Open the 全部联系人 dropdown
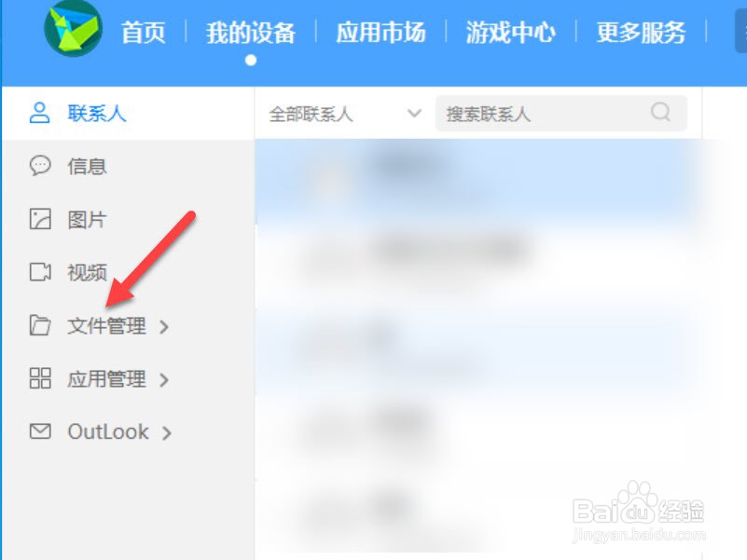This screenshot has height=560, width=747. coord(345,114)
